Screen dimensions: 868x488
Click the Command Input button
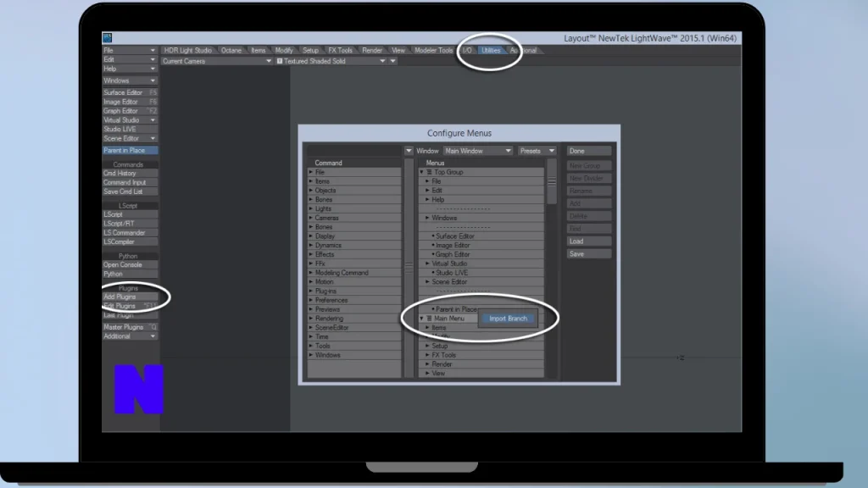(130, 183)
